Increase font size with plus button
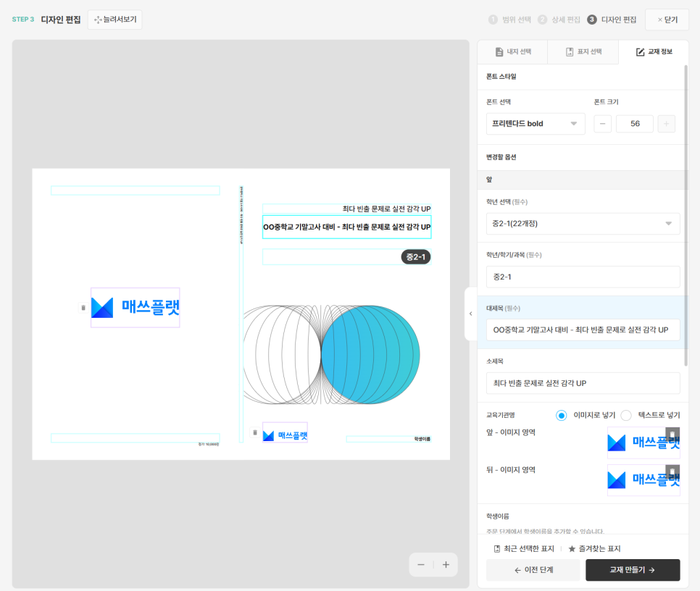This screenshot has height=591, width=700. [x=666, y=124]
